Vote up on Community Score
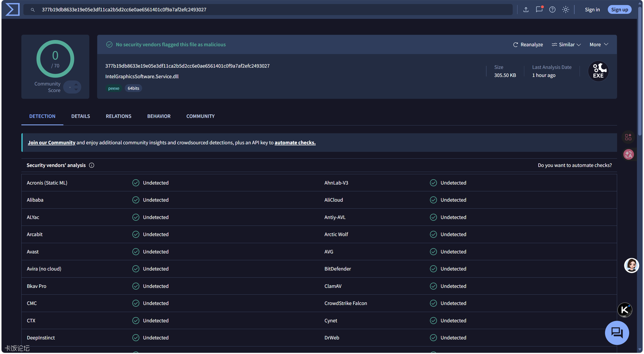 [76, 84]
